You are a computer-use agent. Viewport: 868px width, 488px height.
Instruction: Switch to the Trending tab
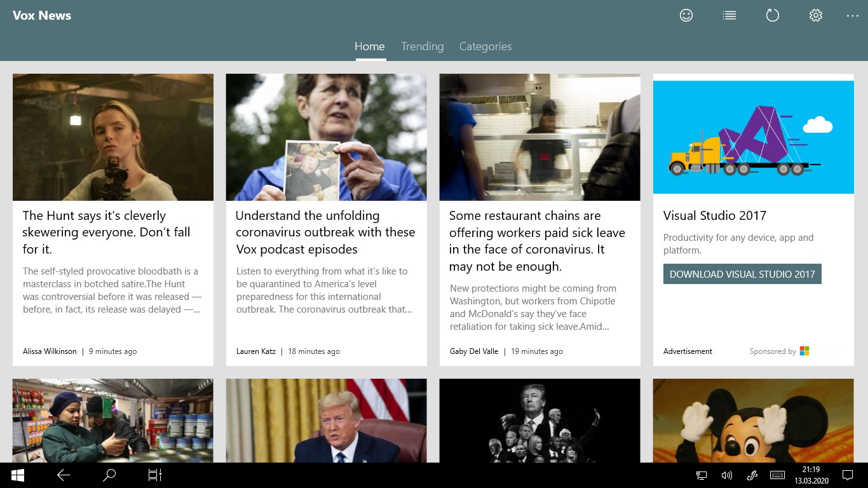[423, 46]
